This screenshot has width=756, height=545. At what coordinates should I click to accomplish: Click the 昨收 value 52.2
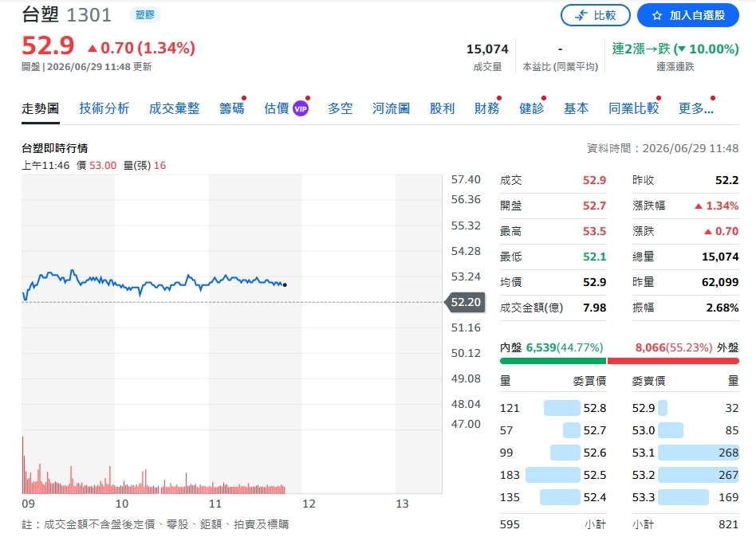[726, 180]
